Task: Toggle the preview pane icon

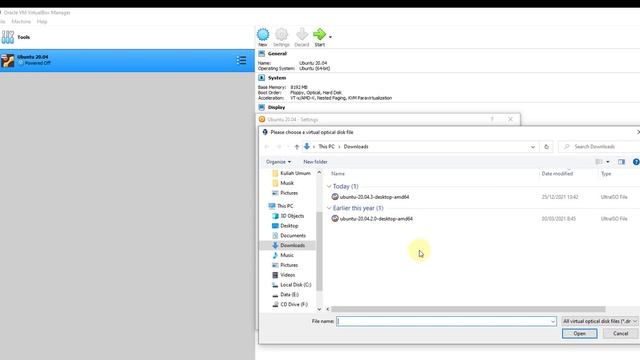Action: pos(621,162)
